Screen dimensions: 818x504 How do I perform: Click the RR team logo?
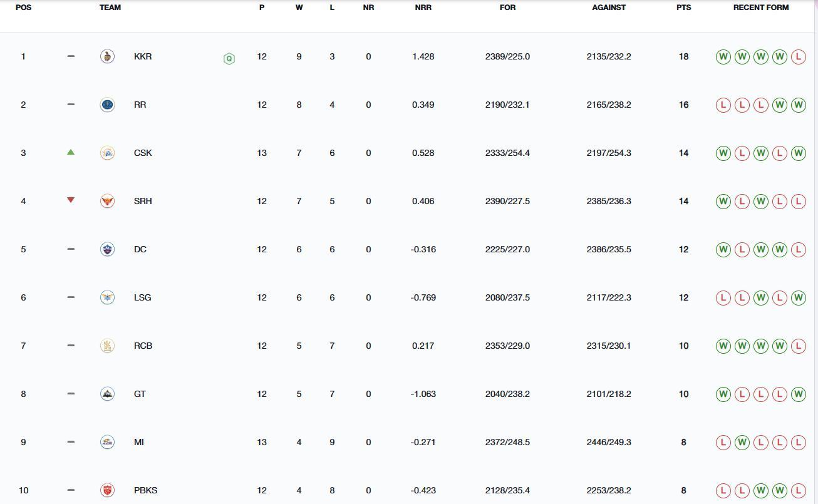(x=107, y=105)
